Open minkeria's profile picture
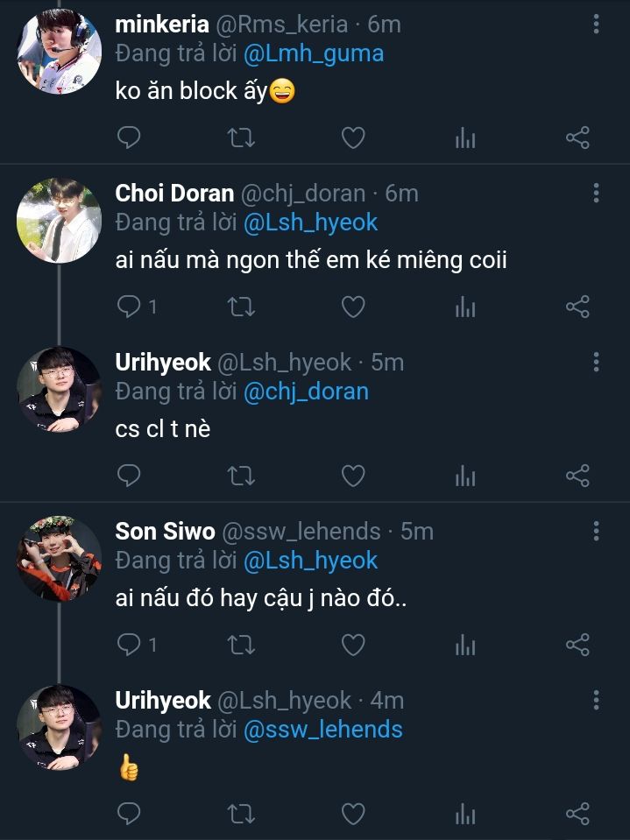The height and width of the screenshot is (840, 630). (x=59, y=52)
